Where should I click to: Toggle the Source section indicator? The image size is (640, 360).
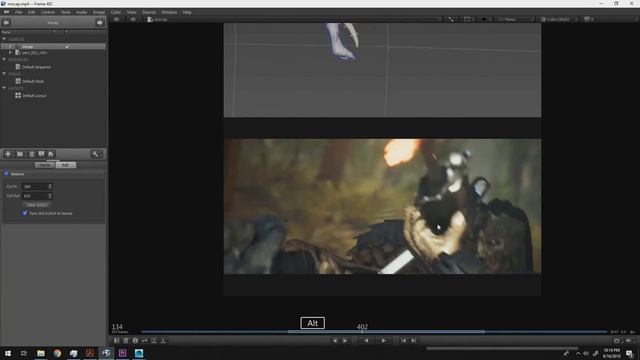[x=6, y=173]
